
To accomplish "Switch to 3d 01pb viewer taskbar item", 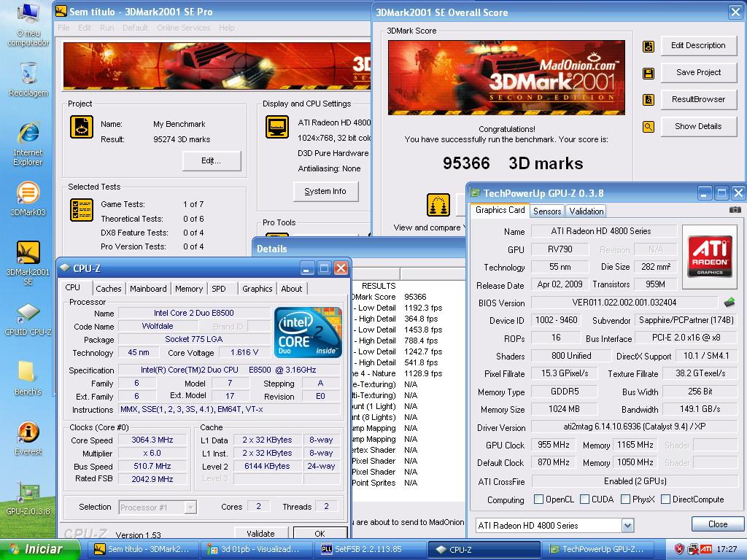I will tap(258, 549).
